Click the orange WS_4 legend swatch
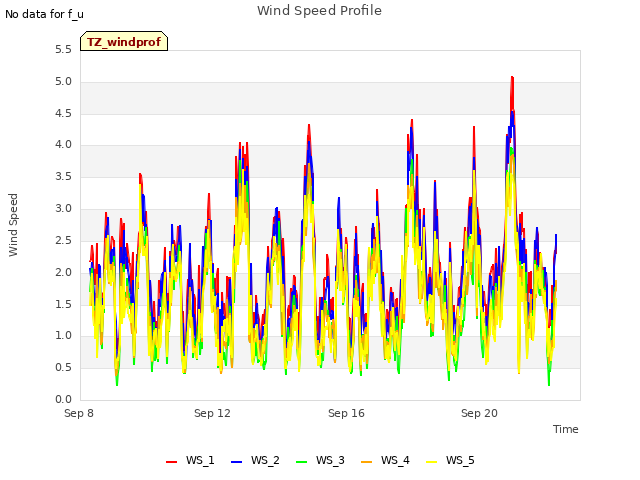This screenshot has width=640, height=480. click(367, 462)
